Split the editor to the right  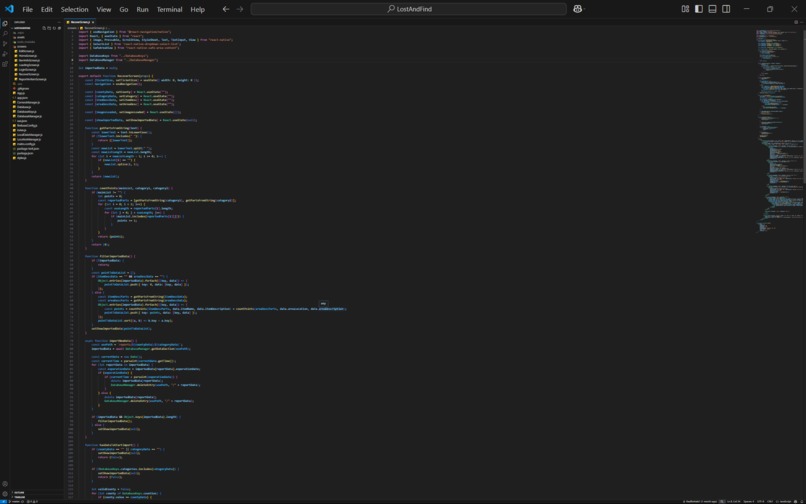coord(796,22)
